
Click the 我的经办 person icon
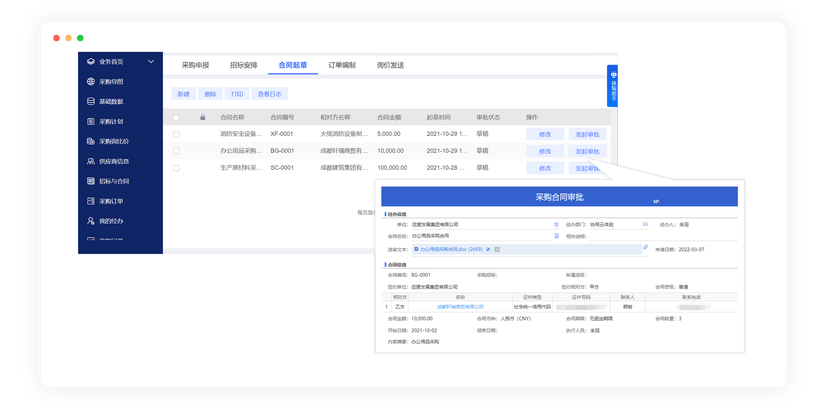pyautogui.click(x=91, y=221)
